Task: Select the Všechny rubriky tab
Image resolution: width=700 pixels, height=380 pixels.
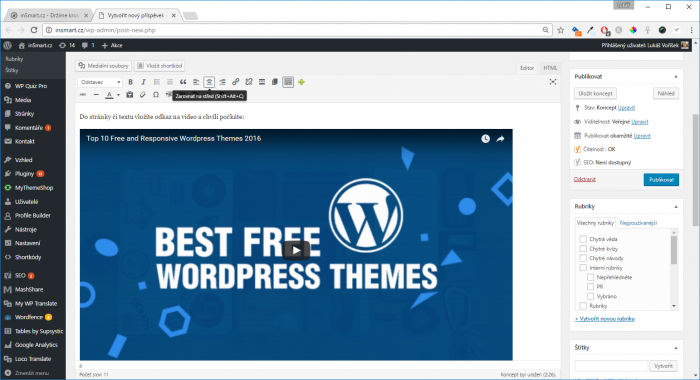Action: (x=595, y=223)
